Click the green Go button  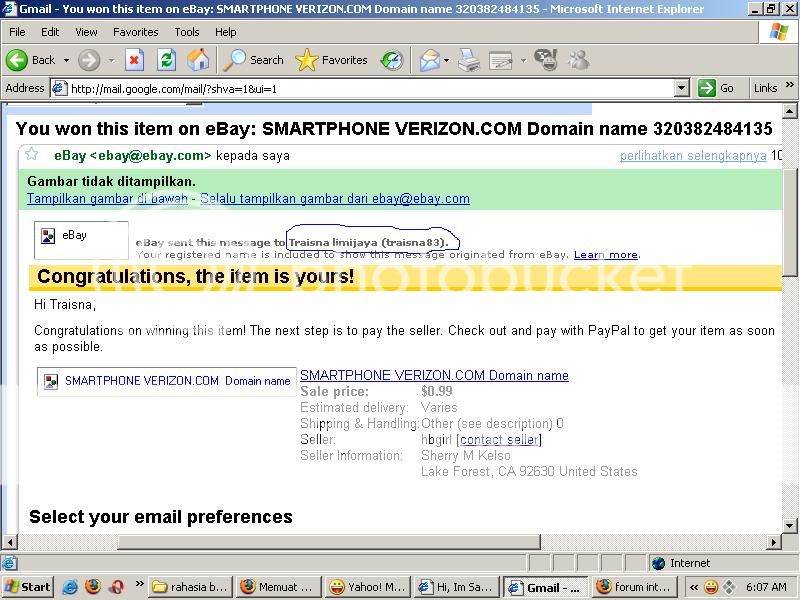coord(717,88)
